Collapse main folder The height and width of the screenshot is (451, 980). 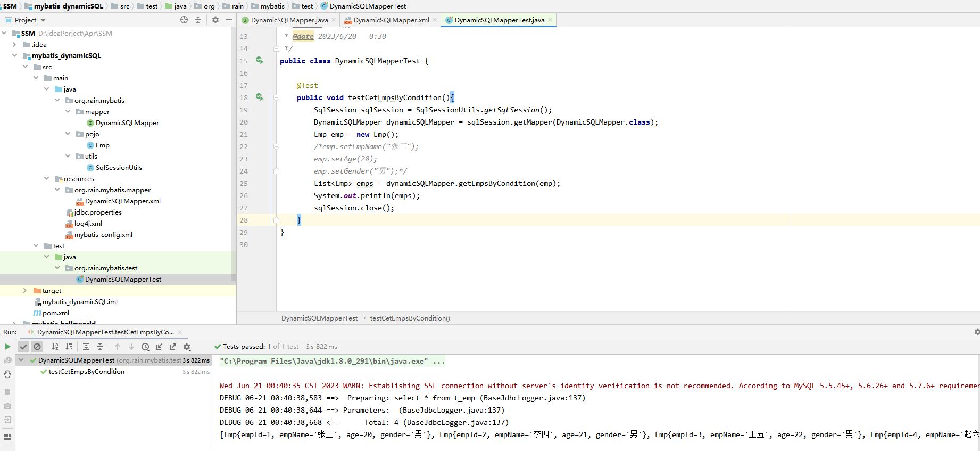click(x=36, y=78)
